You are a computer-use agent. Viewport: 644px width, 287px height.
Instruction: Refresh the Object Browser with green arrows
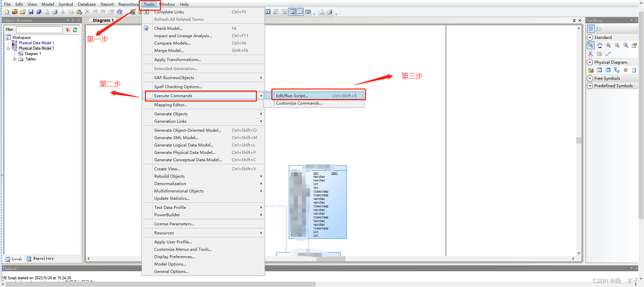75,30
